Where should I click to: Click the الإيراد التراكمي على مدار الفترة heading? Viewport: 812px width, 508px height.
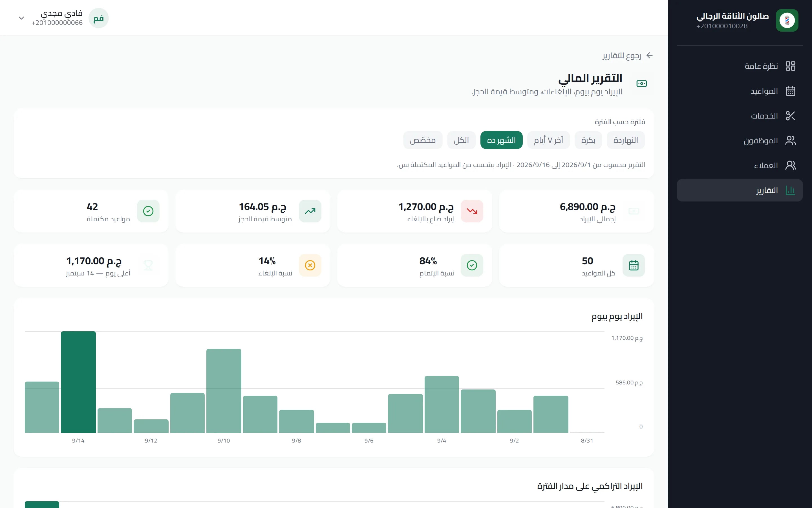pos(590,486)
